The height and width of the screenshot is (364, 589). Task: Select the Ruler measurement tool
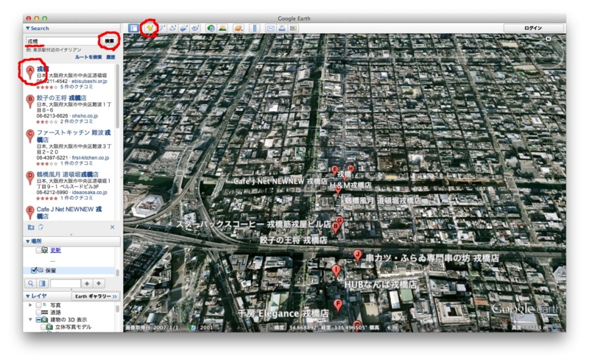(255, 28)
